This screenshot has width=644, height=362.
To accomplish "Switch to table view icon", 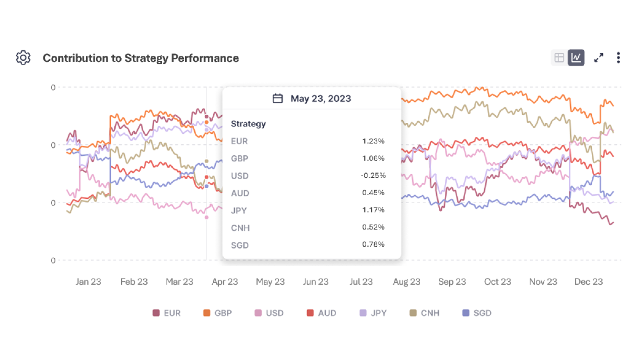I will (x=559, y=58).
